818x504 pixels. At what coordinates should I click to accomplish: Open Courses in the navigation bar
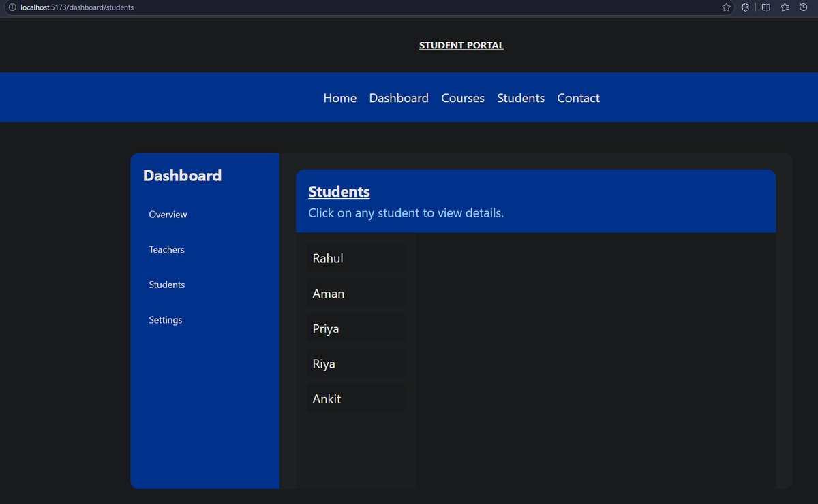tap(463, 98)
